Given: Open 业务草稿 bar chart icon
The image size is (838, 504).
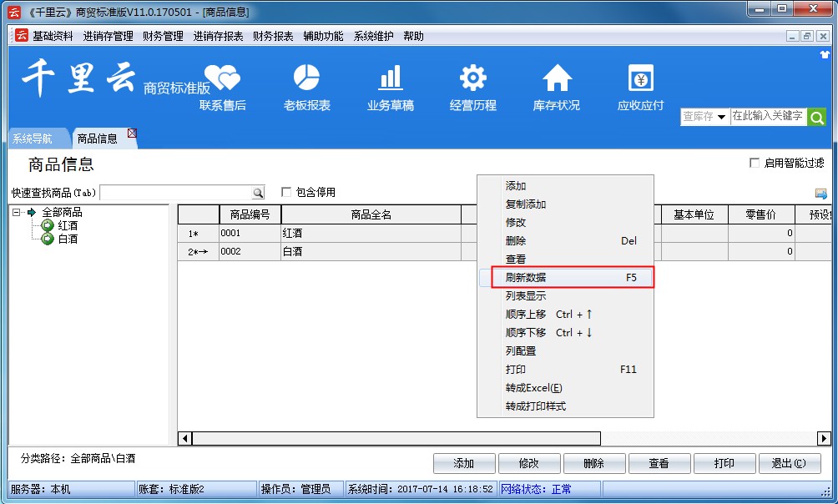Looking at the screenshot, I should pyautogui.click(x=390, y=79).
